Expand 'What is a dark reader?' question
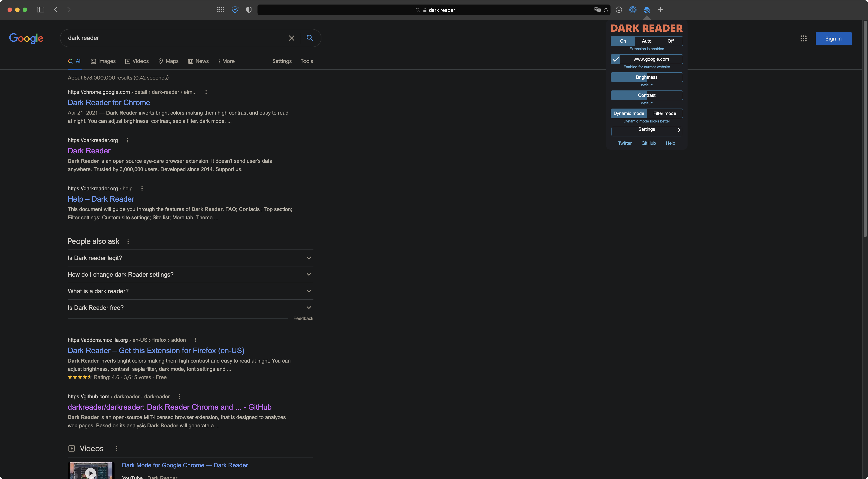The width and height of the screenshot is (868, 479). pos(190,291)
